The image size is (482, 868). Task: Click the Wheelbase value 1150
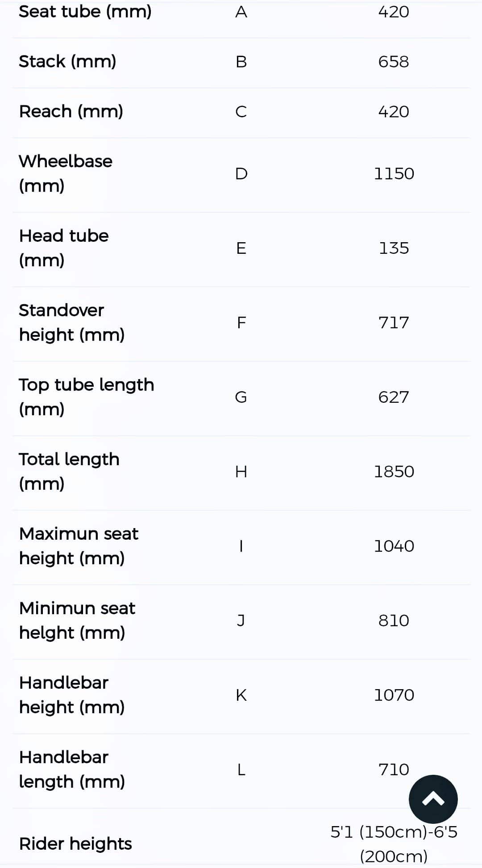(x=394, y=174)
